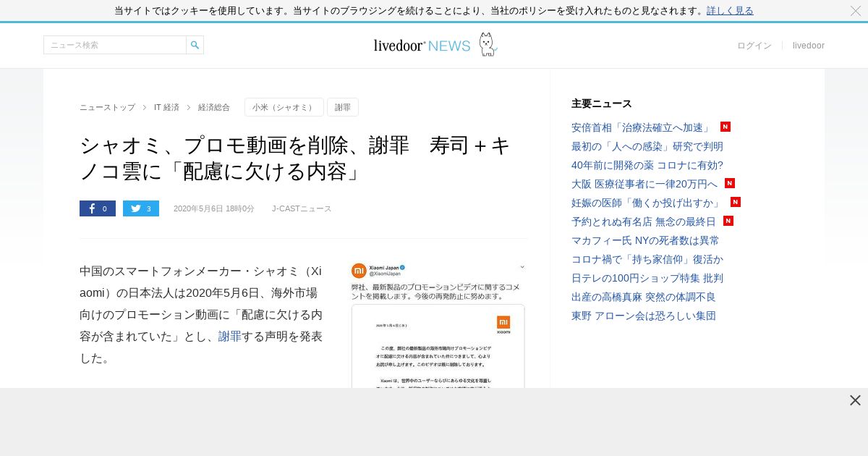Open 出産の高橋真麻 突然の体調不良 headline

644,297
